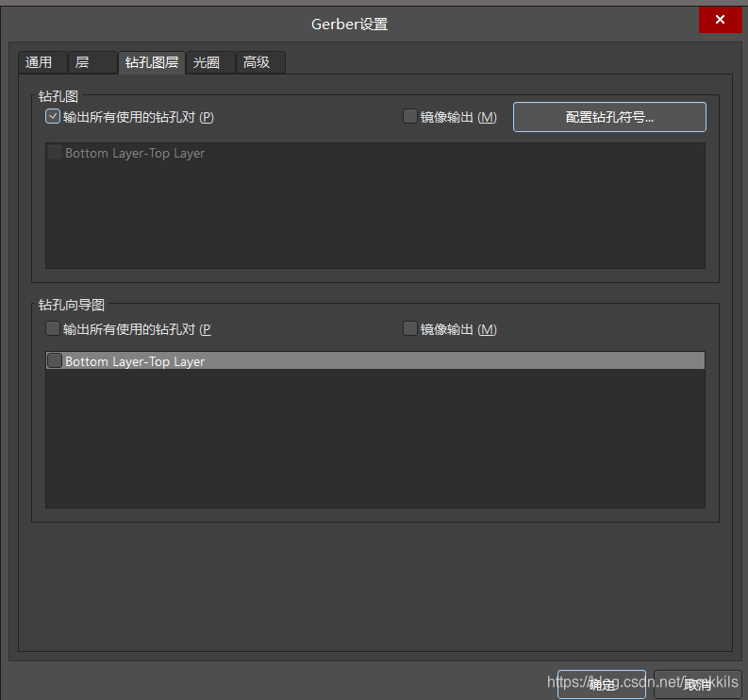Switch to the 光圈 tab

click(210, 62)
